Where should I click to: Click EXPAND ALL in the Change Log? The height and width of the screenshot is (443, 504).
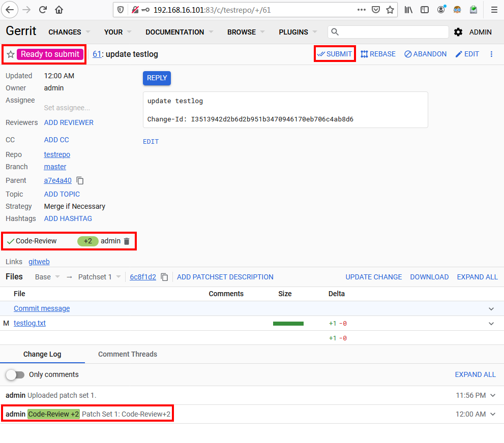(x=475, y=374)
